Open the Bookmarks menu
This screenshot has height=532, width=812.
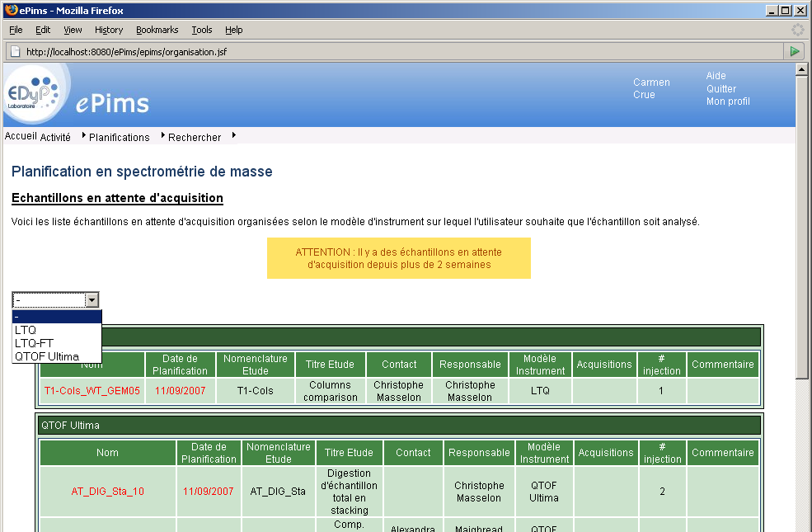pos(157,30)
